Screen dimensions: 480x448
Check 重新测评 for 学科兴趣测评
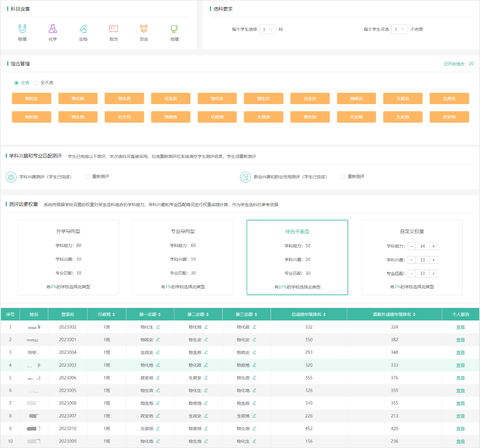coord(88,176)
